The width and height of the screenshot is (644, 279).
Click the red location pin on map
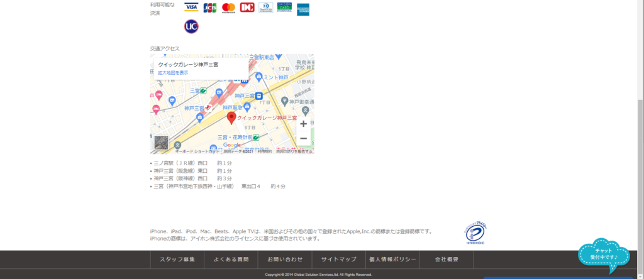tap(231, 118)
